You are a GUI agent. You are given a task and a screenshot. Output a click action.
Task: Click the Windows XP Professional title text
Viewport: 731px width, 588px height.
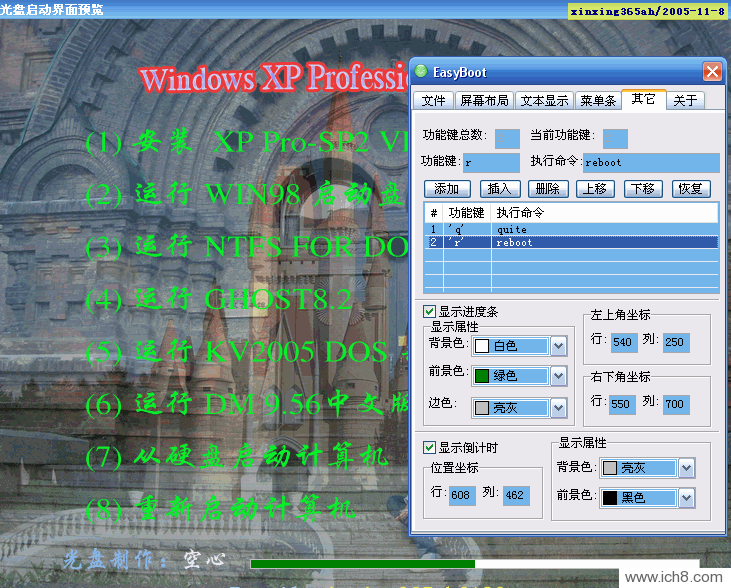point(273,77)
